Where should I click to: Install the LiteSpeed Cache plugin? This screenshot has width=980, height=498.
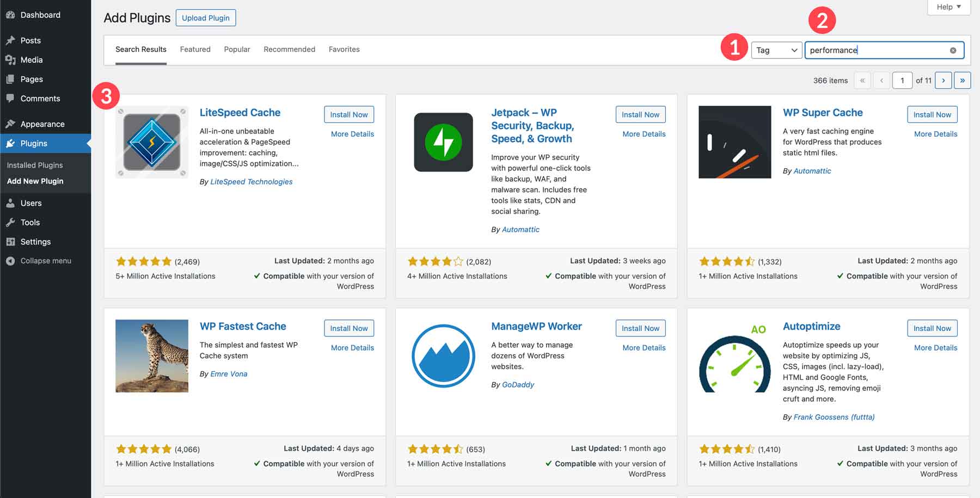348,114
